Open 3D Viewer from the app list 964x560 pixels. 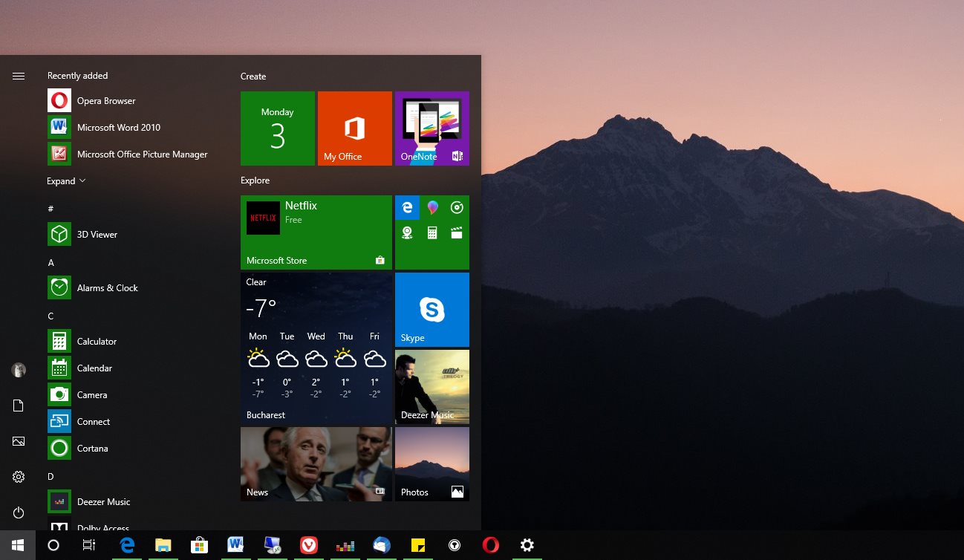pyautogui.click(x=134, y=235)
